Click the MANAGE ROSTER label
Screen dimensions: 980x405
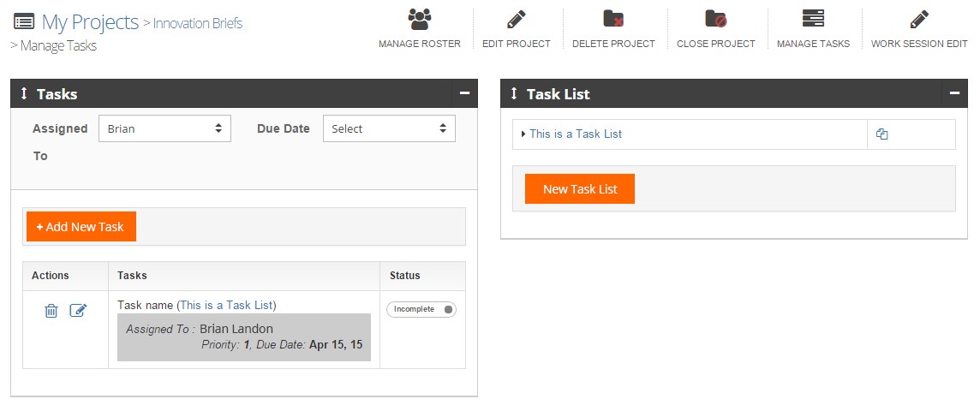click(420, 44)
